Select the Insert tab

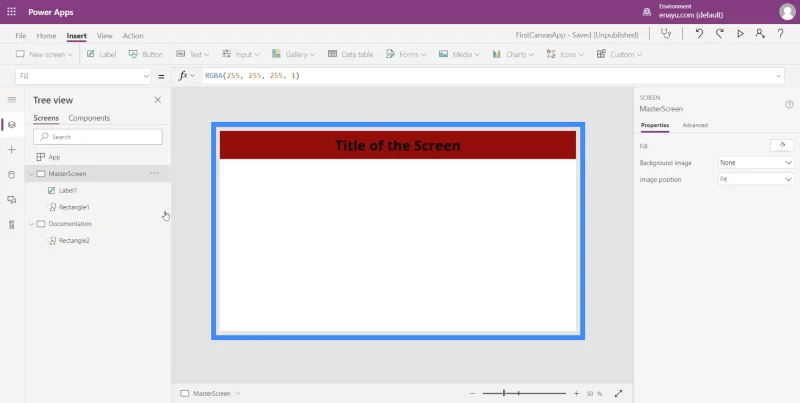tap(77, 36)
